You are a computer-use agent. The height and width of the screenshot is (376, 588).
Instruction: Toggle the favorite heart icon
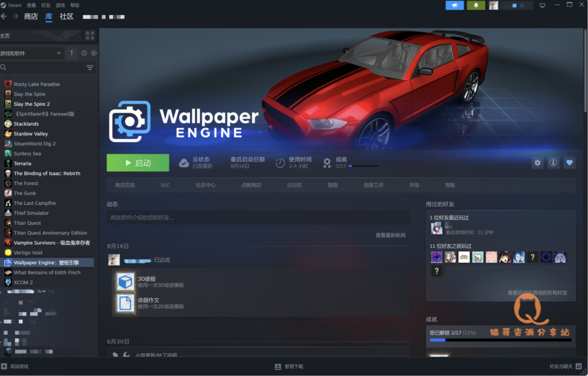(569, 163)
